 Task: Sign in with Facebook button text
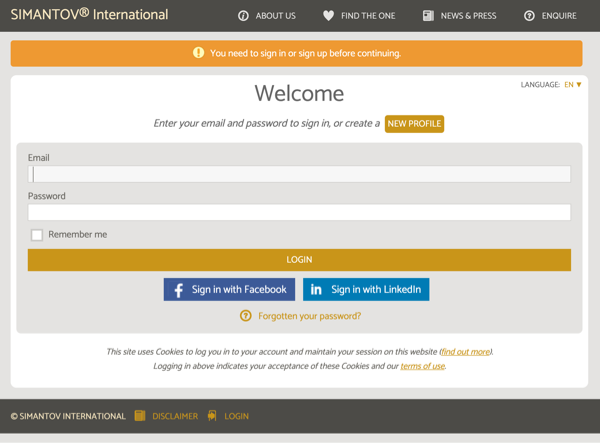point(239,290)
